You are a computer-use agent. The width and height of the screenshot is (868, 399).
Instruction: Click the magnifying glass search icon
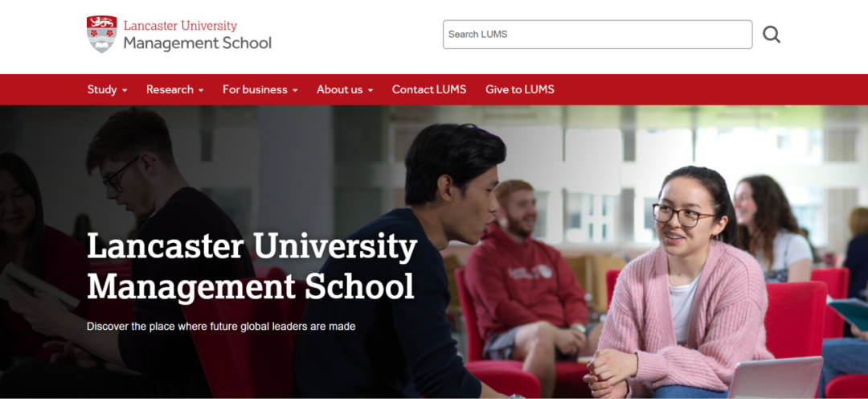[x=772, y=35]
